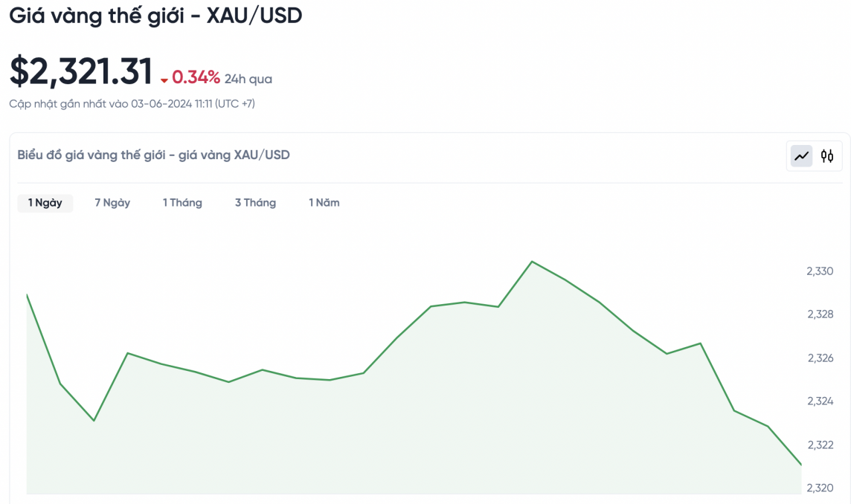Viewport: 851px width, 504px height.
Task: Click the 24h qua label
Action: pos(248,79)
